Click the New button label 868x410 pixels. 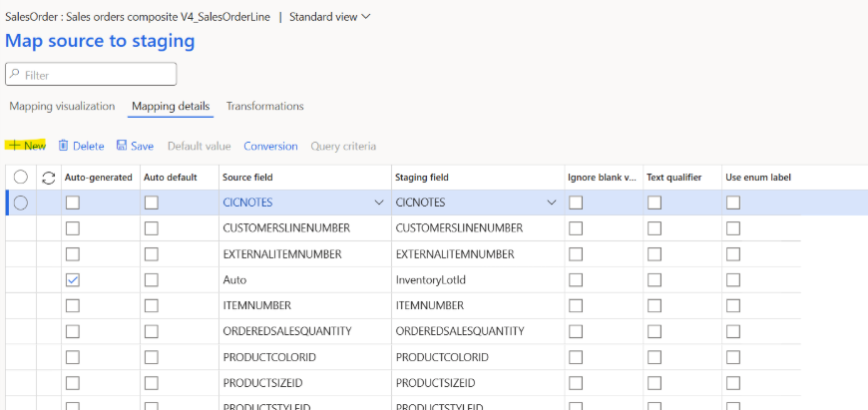coord(35,146)
